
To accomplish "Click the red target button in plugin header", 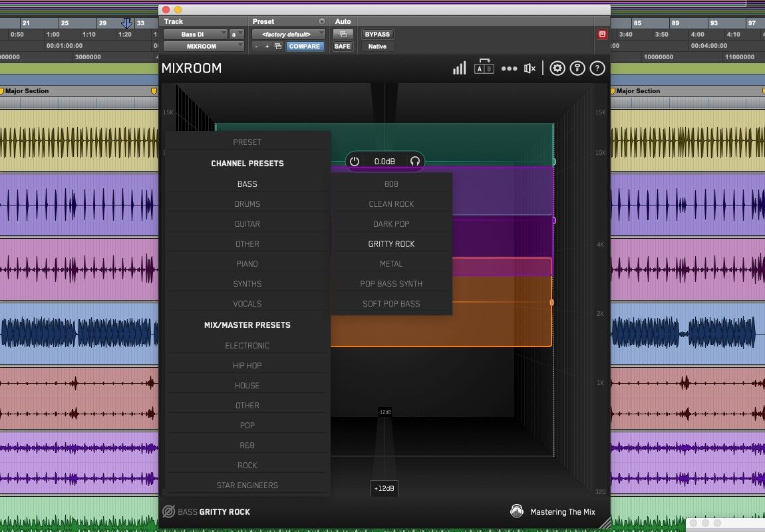I will (602, 34).
